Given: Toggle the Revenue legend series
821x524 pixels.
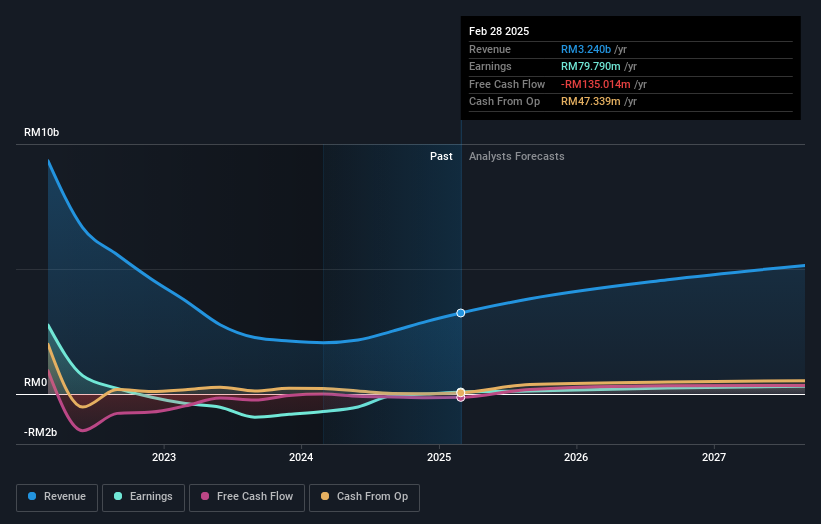Looking at the screenshot, I should 57,497.
